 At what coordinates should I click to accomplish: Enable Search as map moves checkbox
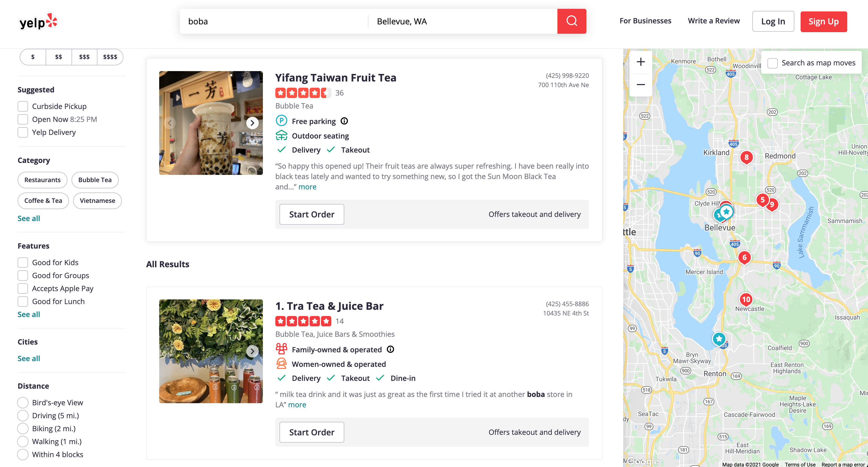pyautogui.click(x=772, y=63)
